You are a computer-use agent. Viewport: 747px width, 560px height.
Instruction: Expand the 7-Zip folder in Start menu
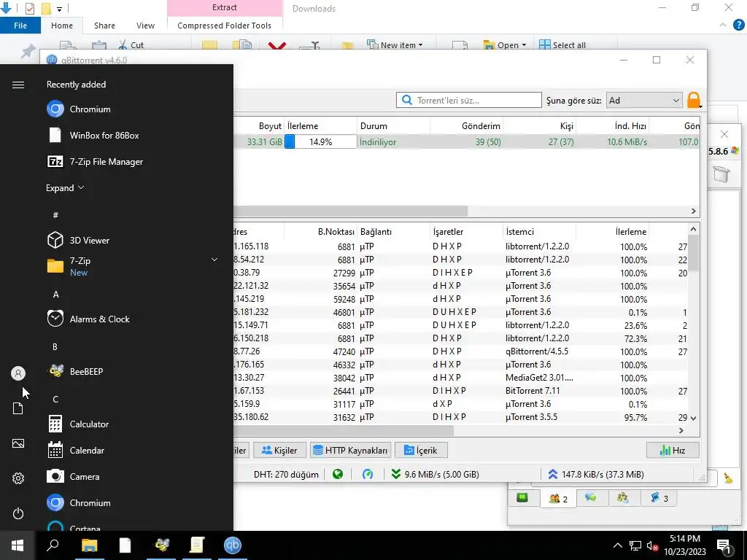(214, 260)
